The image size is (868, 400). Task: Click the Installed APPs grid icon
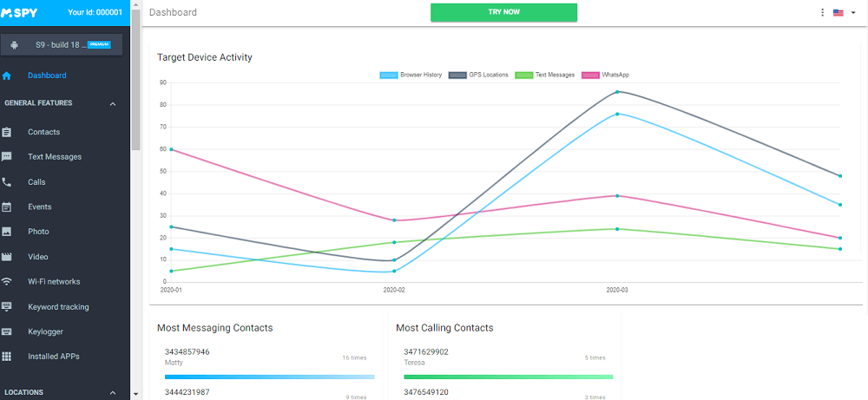[x=7, y=357]
